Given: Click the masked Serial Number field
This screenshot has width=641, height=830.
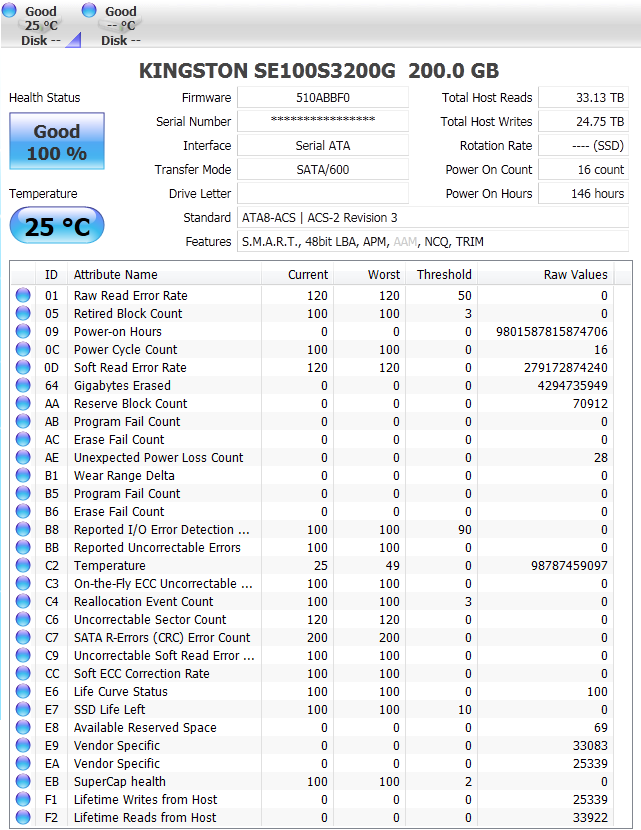Looking at the screenshot, I should 323,122.
